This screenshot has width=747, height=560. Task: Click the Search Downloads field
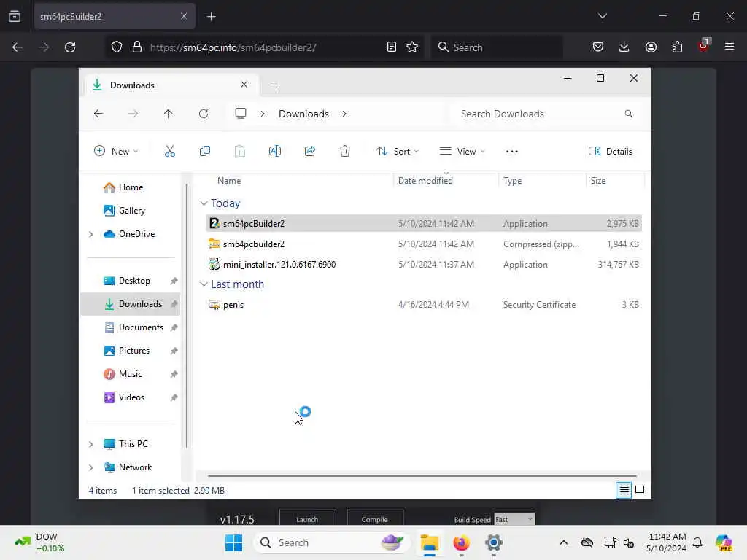[x=546, y=114]
